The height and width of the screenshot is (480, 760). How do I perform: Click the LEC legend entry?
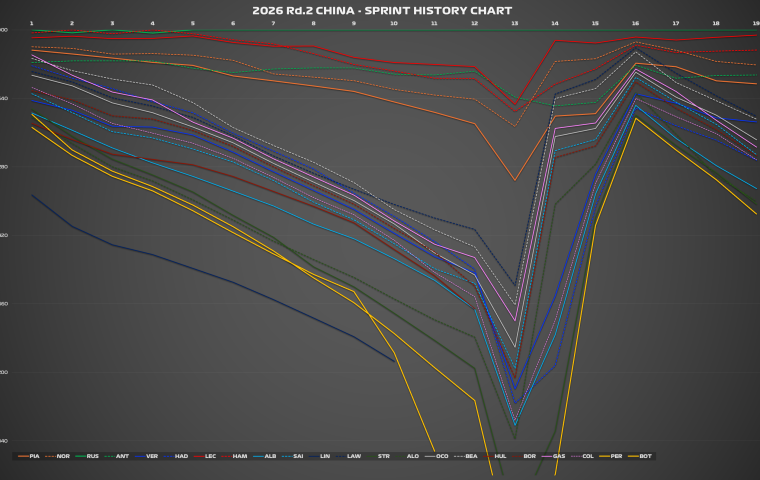coord(210,456)
